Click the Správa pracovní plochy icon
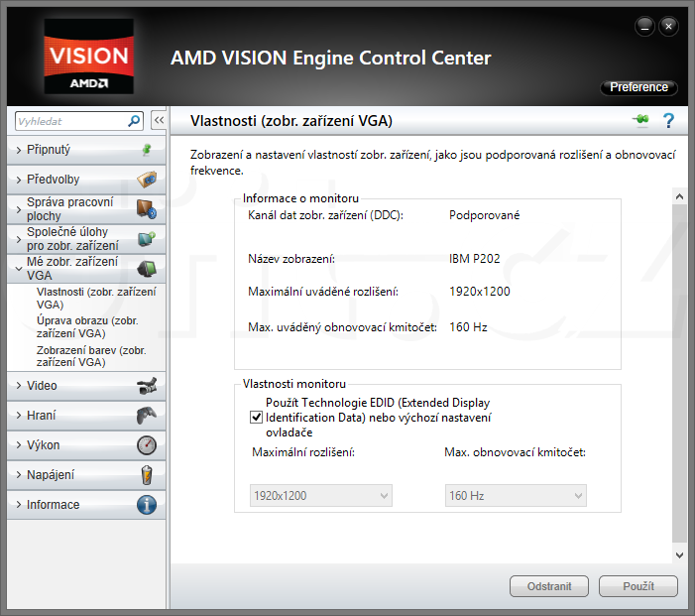The height and width of the screenshot is (616, 695). click(x=147, y=209)
